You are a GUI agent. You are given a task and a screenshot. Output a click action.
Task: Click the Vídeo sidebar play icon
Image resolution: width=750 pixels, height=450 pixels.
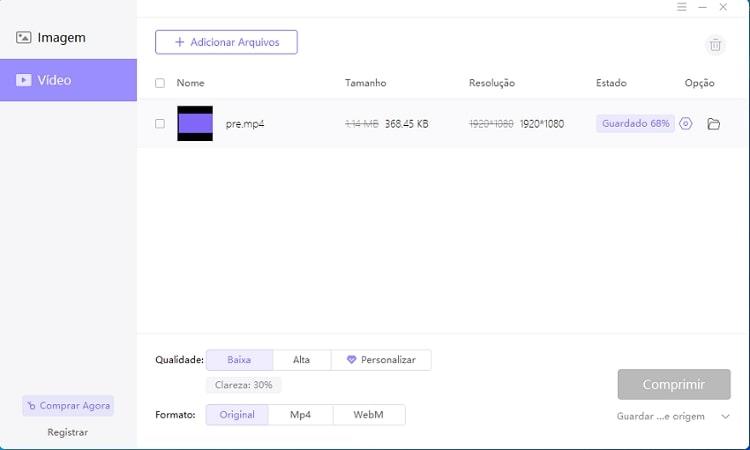24,80
